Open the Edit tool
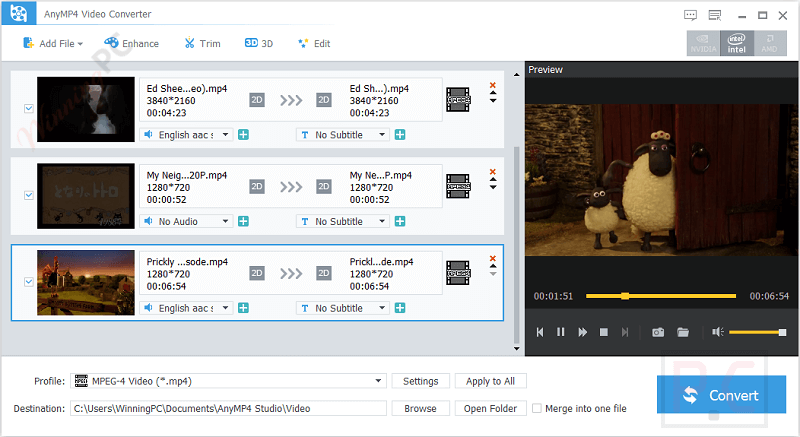Screen dimensions: 800x437 point(314,43)
